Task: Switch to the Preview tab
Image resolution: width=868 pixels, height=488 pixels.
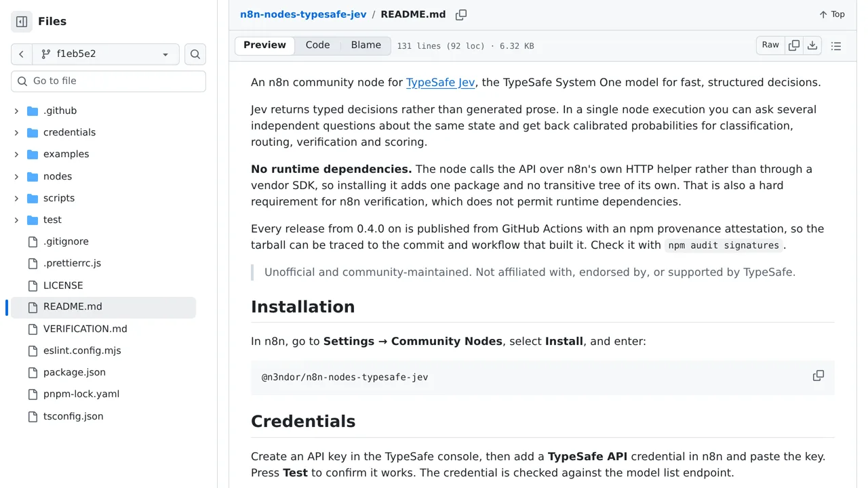Action: point(264,45)
